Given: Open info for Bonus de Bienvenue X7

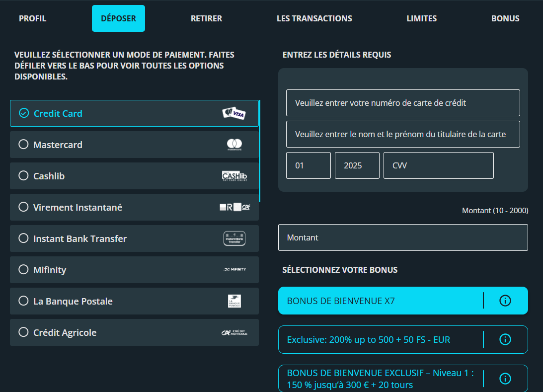Looking at the screenshot, I should tap(505, 301).
